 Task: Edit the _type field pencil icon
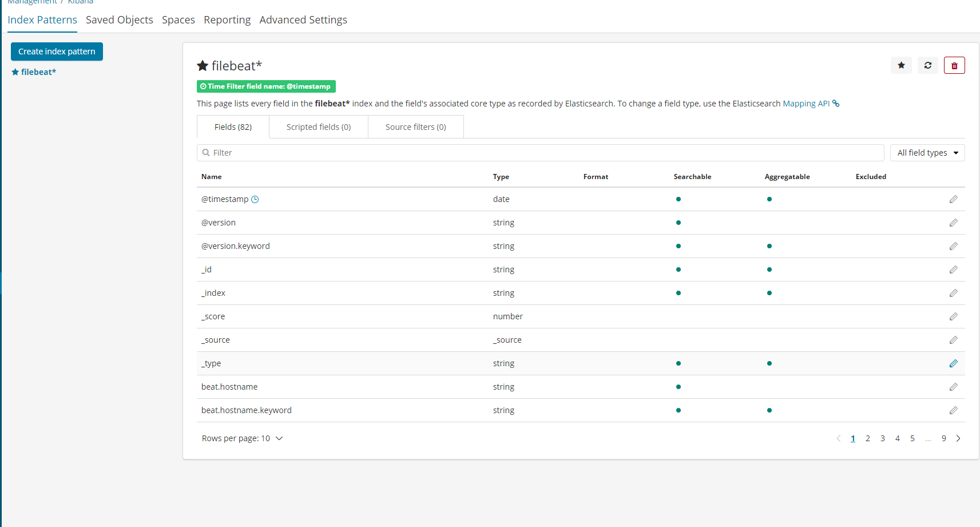pyautogui.click(x=953, y=363)
